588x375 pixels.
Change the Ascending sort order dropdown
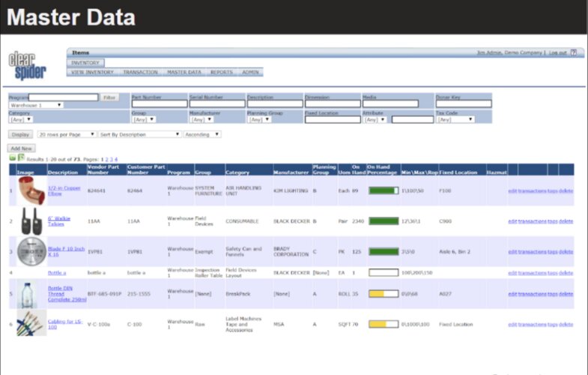202,134
